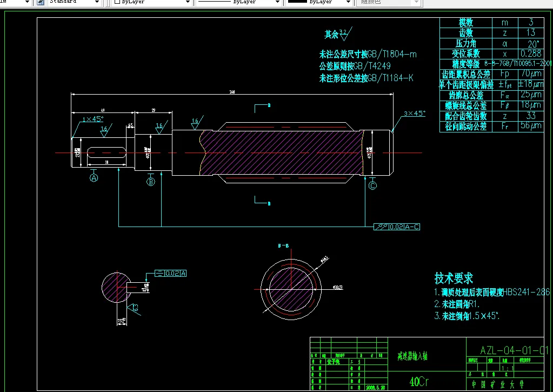The width and height of the screenshot is (553, 392).
Task: Click the material 40Cr in the title block
Action: pos(419,381)
